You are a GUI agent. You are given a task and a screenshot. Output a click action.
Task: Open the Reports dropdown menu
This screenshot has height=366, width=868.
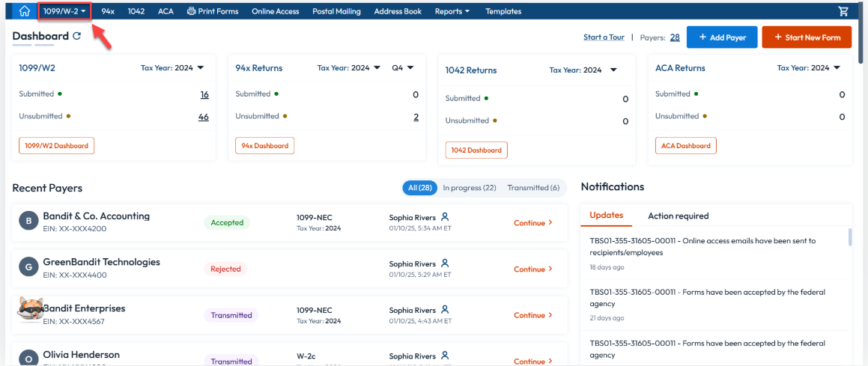452,11
